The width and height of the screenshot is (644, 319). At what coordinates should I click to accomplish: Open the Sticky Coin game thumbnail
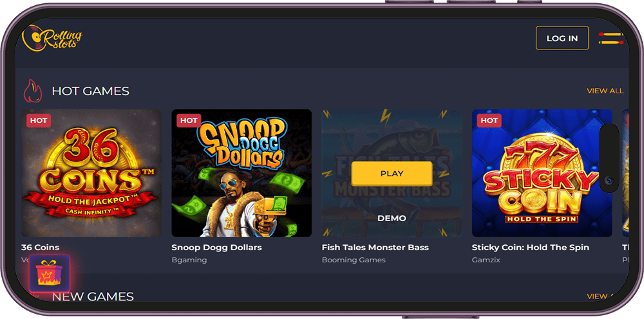tap(542, 173)
